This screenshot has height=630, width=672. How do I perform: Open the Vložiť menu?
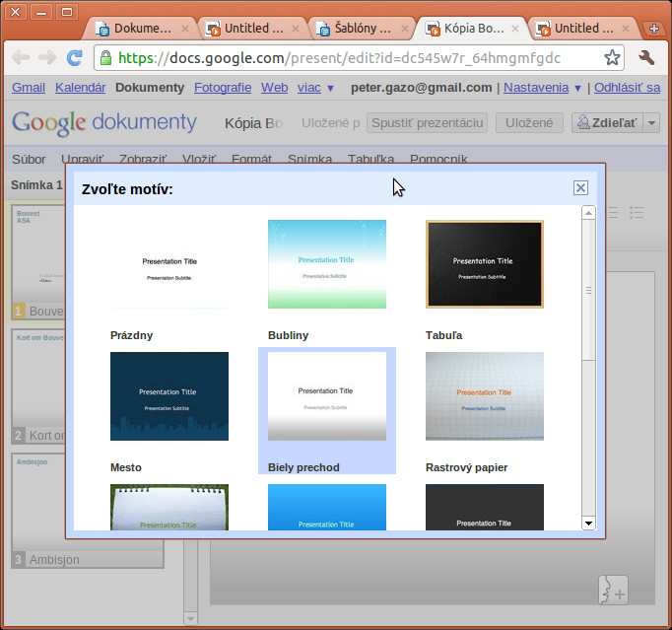[x=199, y=159]
